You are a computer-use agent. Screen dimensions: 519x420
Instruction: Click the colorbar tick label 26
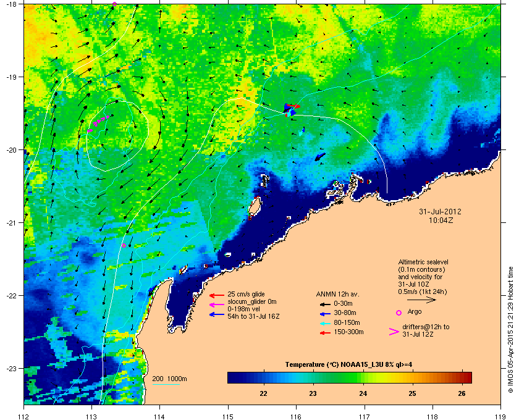coord(462,393)
